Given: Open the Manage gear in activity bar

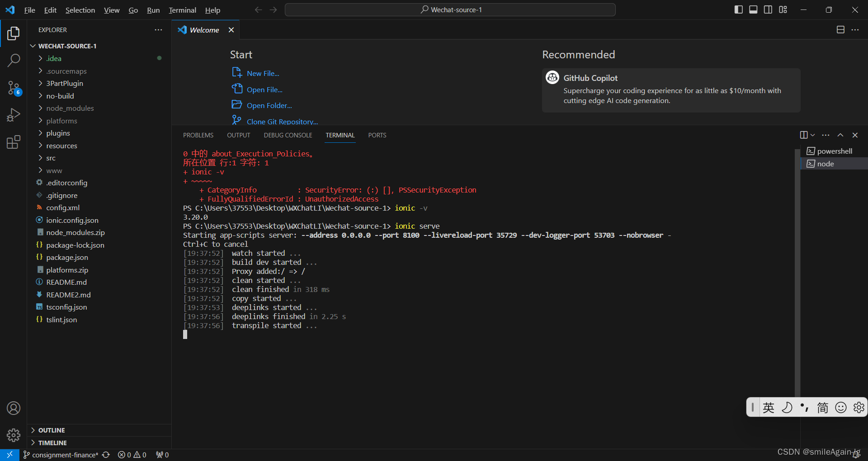Looking at the screenshot, I should pyautogui.click(x=14, y=435).
